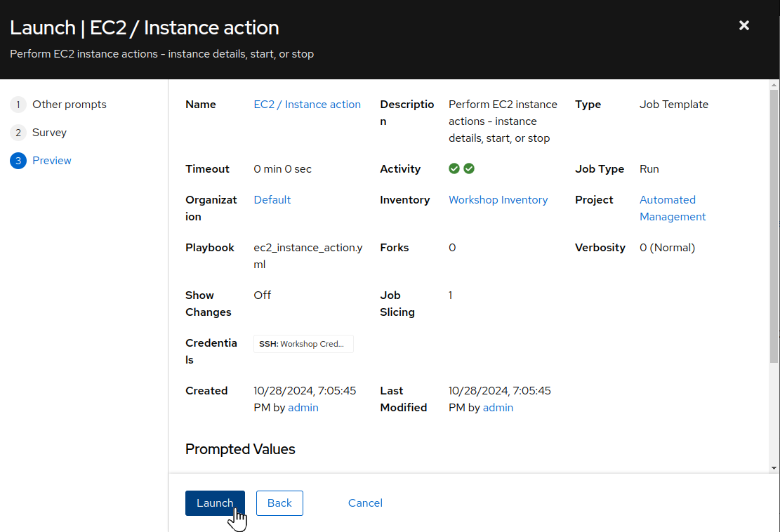Click the '0 (Normal)' verbosity value
The width and height of the screenshot is (780, 532).
[667, 248]
